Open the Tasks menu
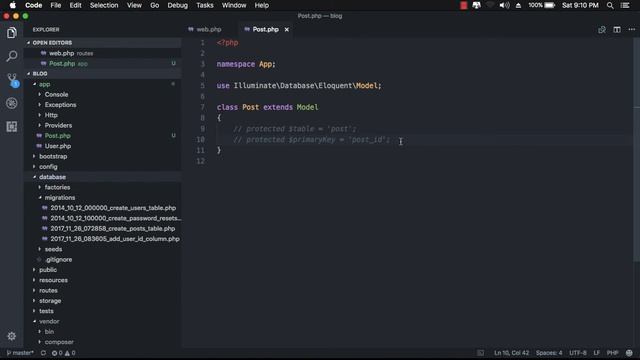 pyautogui.click(x=205, y=5)
